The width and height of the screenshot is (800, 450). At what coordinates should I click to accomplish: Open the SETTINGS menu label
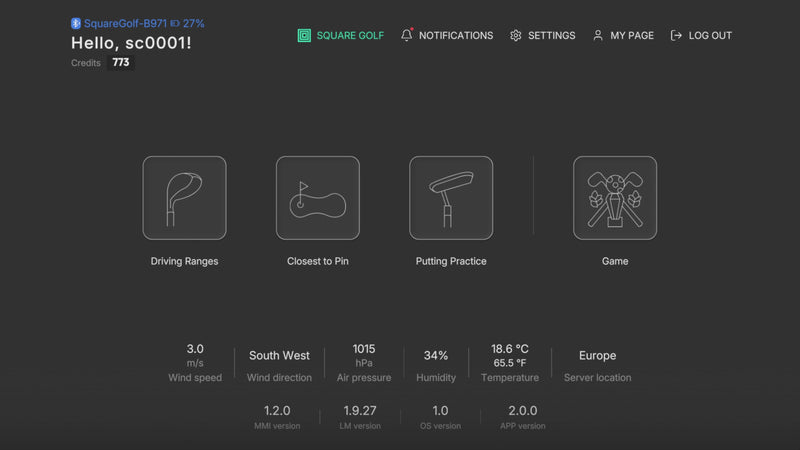click(x=551, y=35)
